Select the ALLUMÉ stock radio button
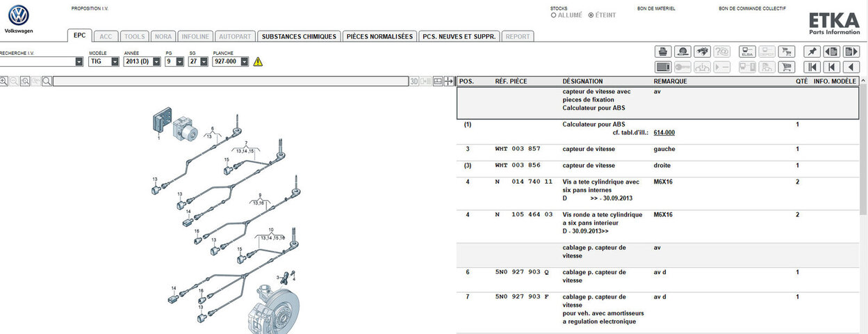The width and height of the screenshot is (868, 334). click(553, 15)
